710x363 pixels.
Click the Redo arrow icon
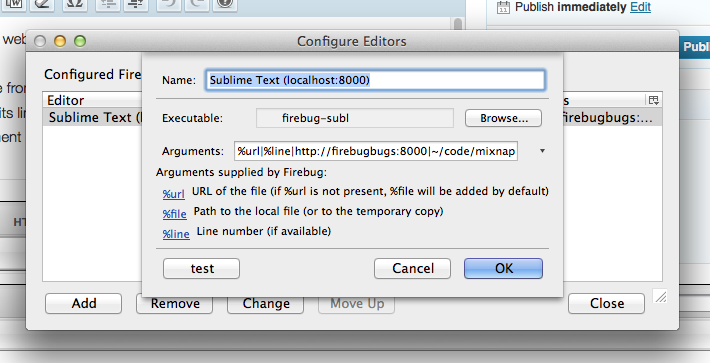197,5
